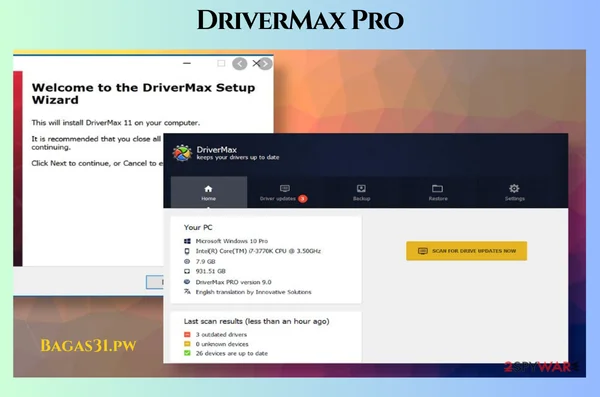The image size is (600, 397).
Task: Click the previous arrow circle in Setup Wizard title
Action: click(240, 64)
